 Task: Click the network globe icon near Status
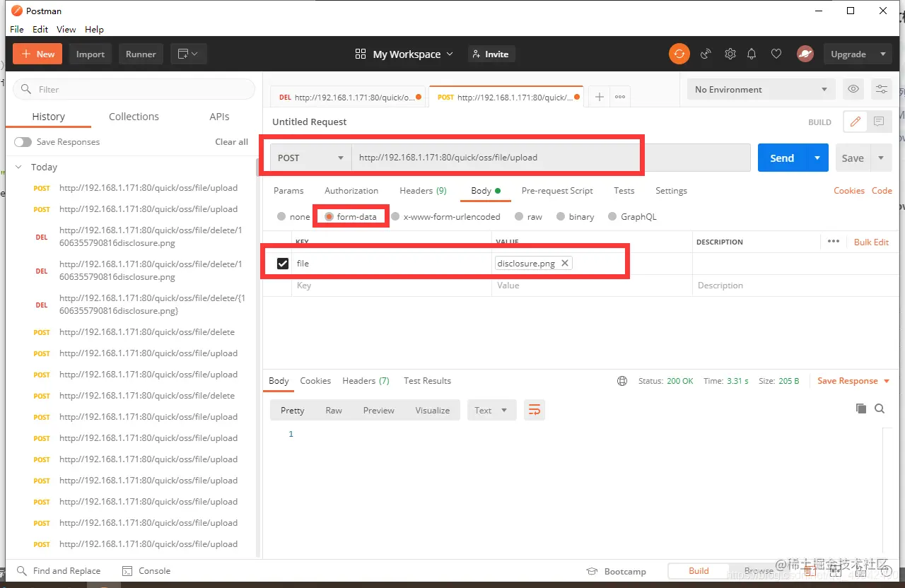point(622,381)
